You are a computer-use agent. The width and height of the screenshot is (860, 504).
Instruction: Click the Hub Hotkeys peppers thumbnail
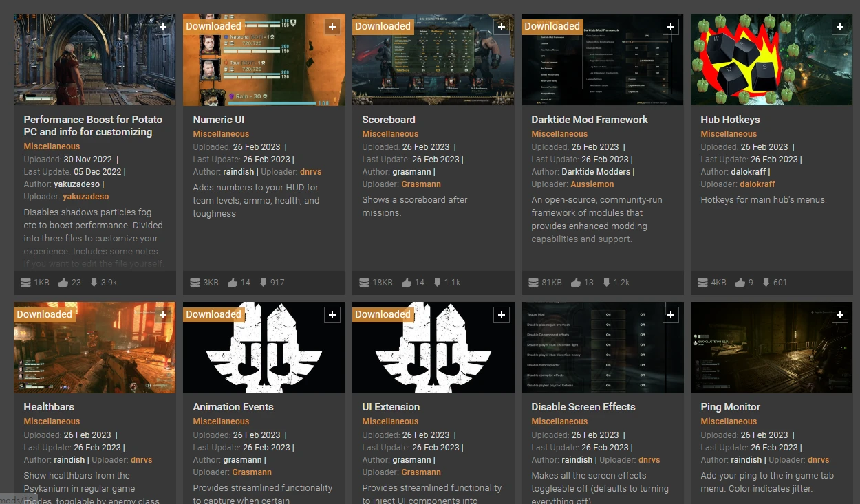point(772,60)
